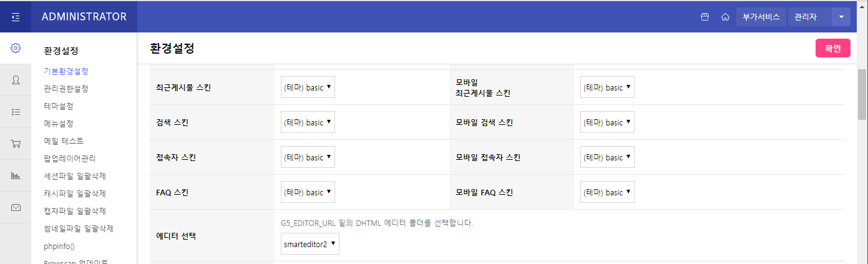
Task: Select 메뉴설정 in the side menu
Action: [58, 124]
